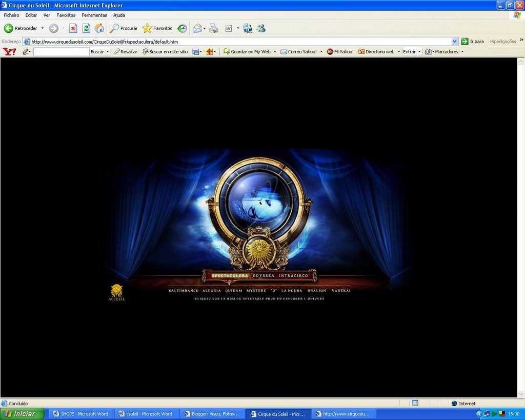This screenshot has height=420, width=525.
Task: Open the DRALION show link
Action: (x=317, y=291)
